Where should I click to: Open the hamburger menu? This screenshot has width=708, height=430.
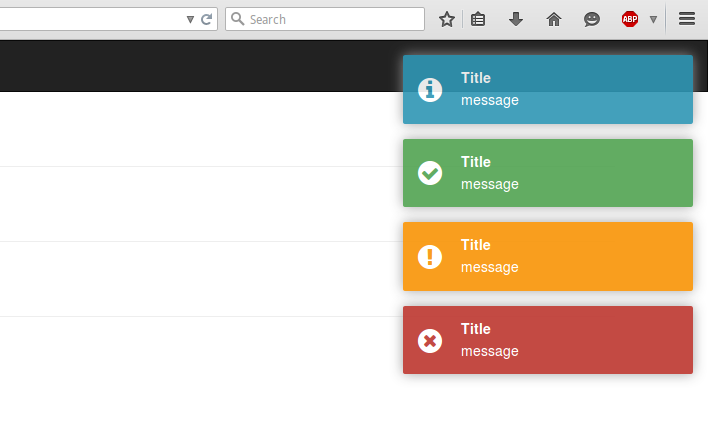pyautogui.click(x=687, y=19)
